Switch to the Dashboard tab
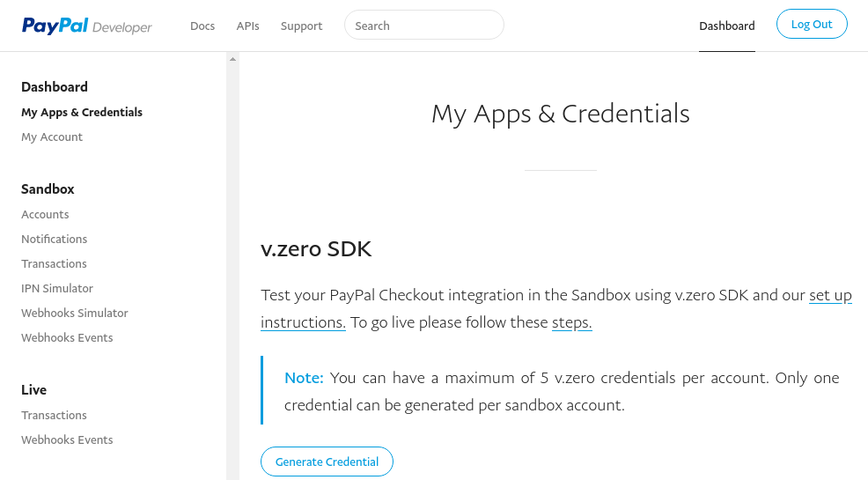Screen dimensions: 868x480 click(727, 26)
